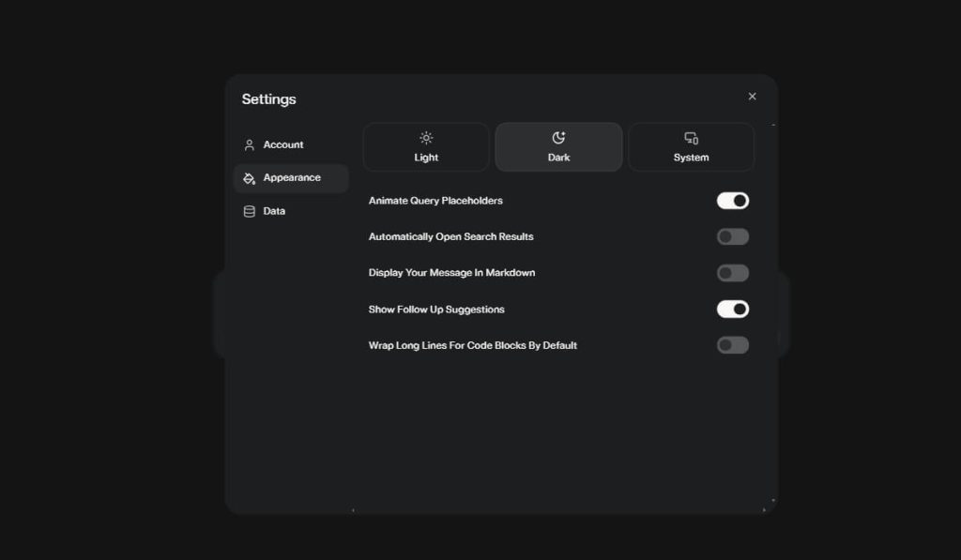Select the System theme label
The image size is (961, 560).
(691, 158)
